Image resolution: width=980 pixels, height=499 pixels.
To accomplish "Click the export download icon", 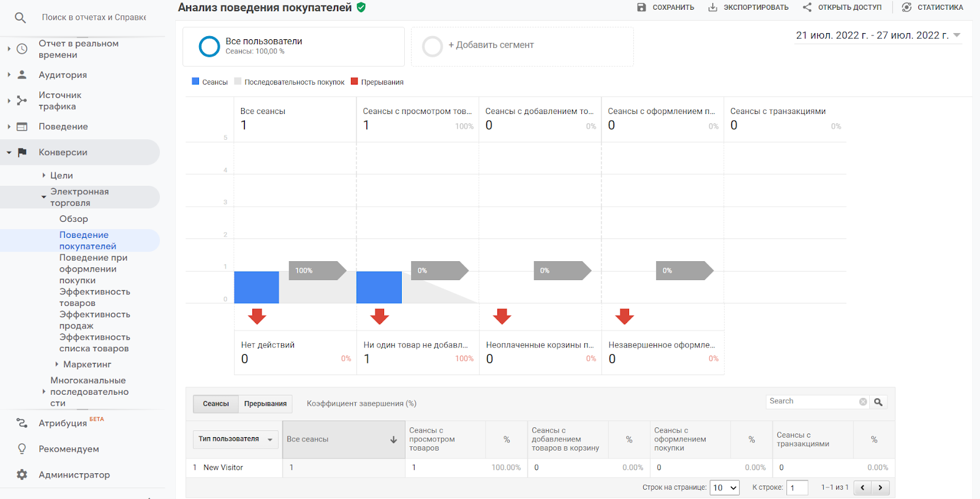I will coord(713,7).
